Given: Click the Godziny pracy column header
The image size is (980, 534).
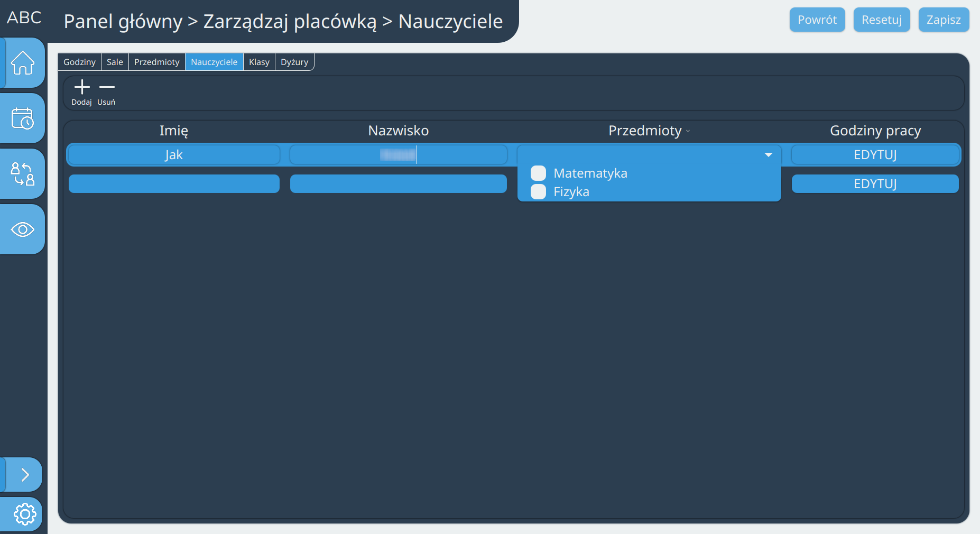Looking at the screenshot, I should click(875, 131).
